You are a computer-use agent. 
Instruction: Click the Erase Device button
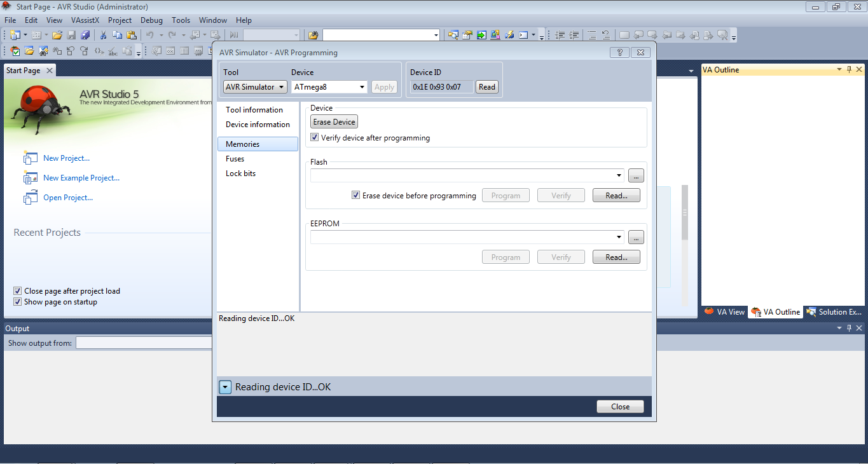point(334,121)
